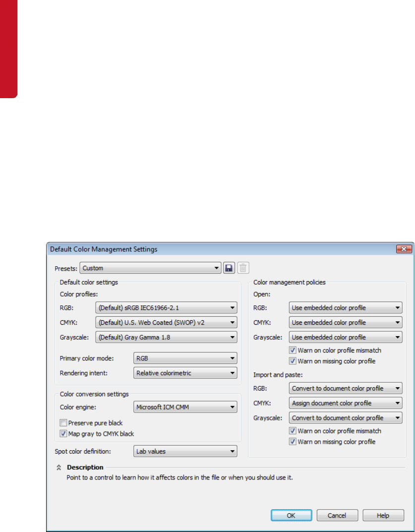Image resolution: width=415 pixels, height=532 pixels.
Task: Open the Spot color definition dropdown
Action: 185,452
